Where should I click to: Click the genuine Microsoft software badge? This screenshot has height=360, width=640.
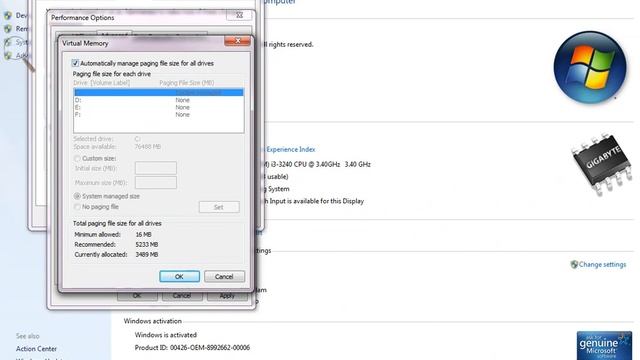click(604, 345)
